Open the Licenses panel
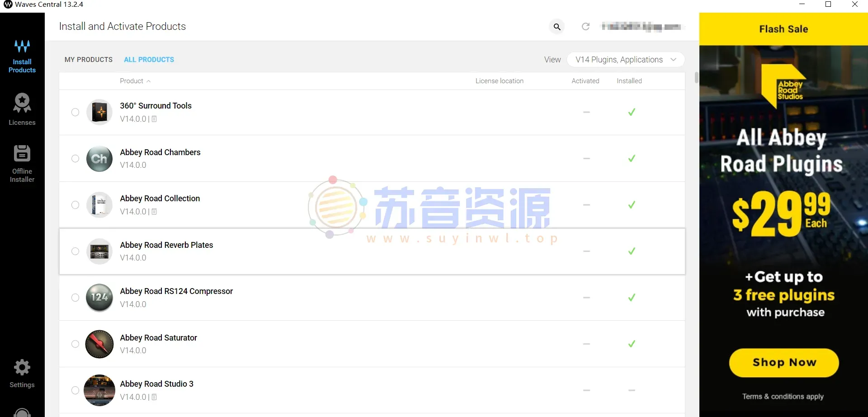Screen dimensions: 868x417 click(22, 109)
